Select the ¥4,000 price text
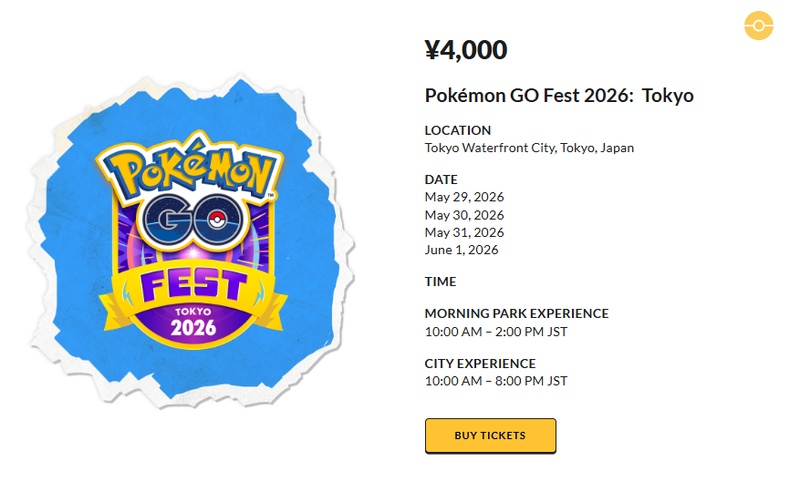The width and height of the screenshot is (800, 492). point(466,50)
